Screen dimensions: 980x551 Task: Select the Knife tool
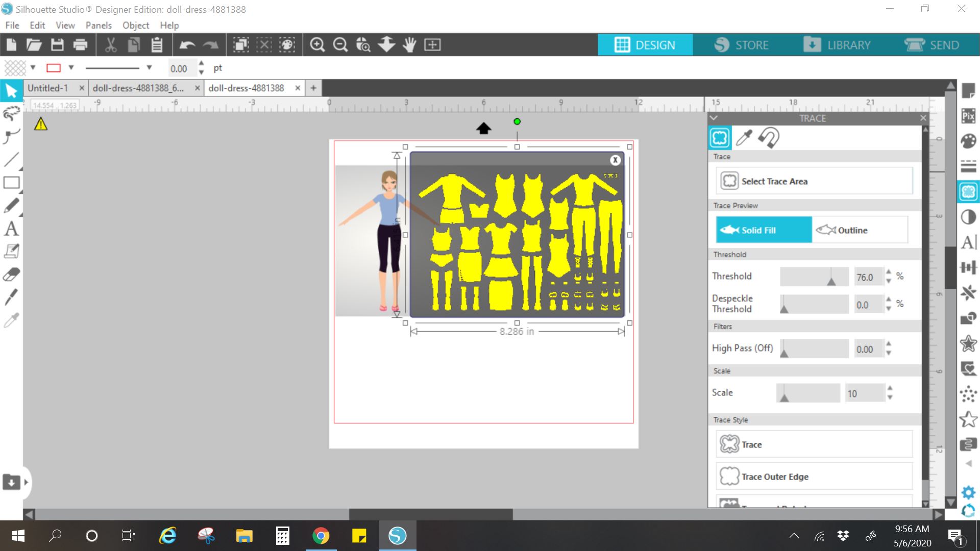click(11, 297)
